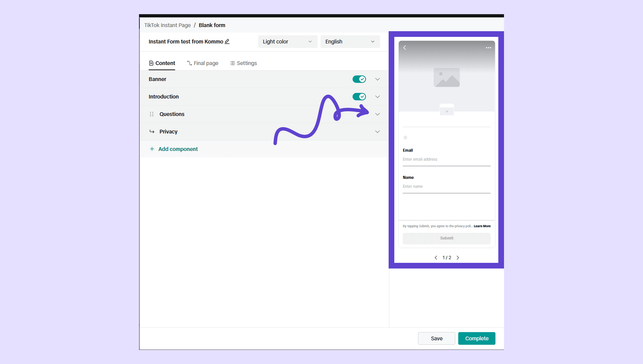Open the Settings tab
The image size is (643, 364).
[243, 63]
